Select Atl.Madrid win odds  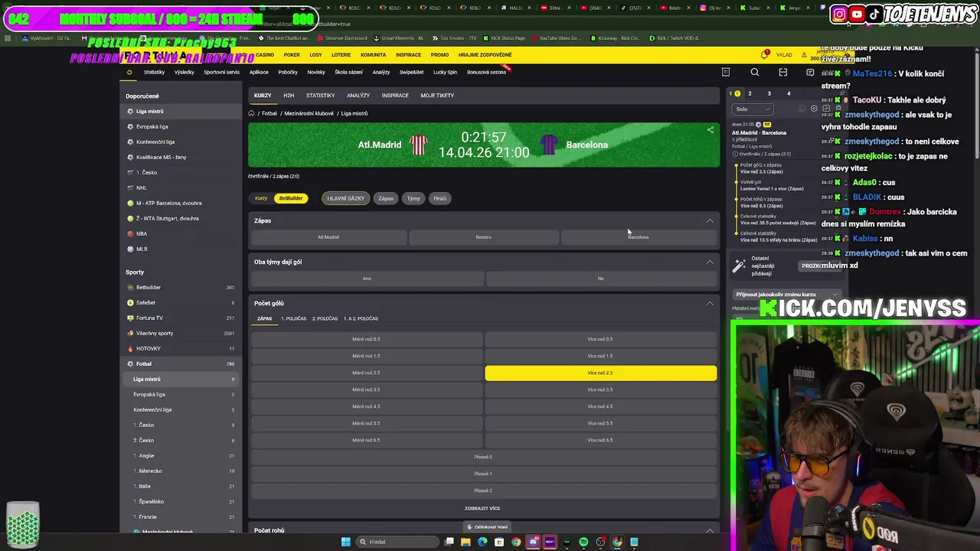pos(328,237)
